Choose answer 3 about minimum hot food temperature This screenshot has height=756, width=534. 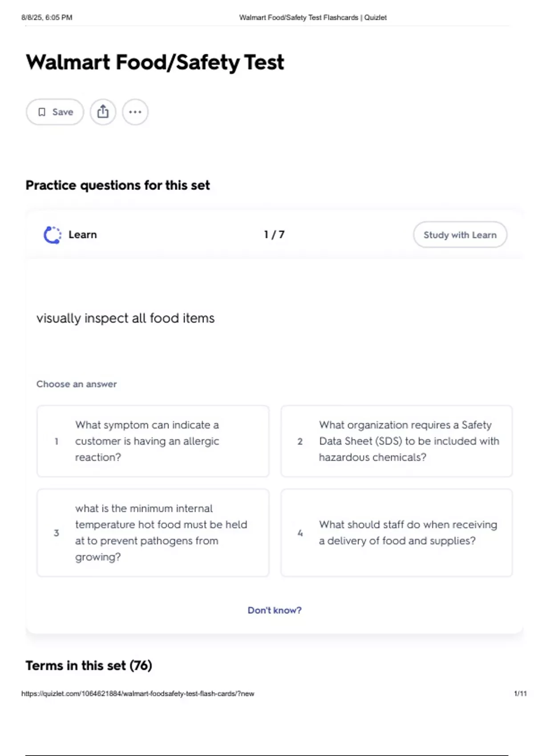[x=153, y=533]
